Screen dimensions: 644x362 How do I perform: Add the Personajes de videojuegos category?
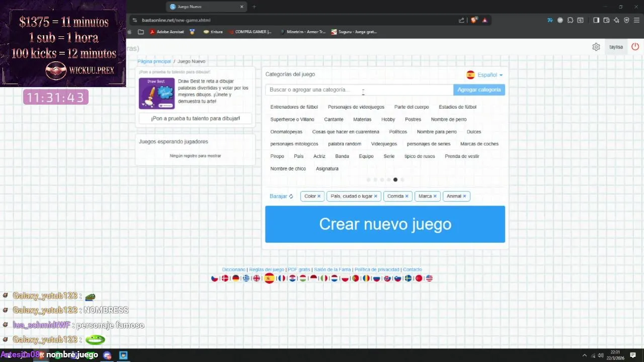356,107
